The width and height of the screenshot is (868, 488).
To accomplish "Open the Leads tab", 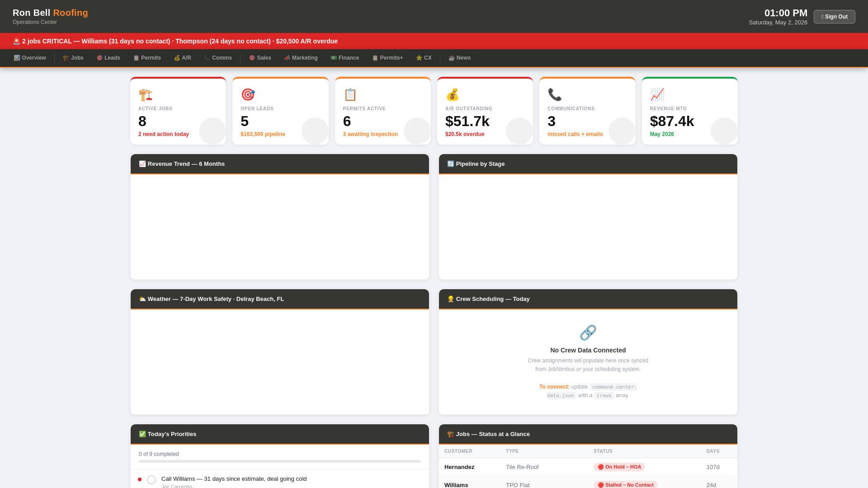I will 108,58.
